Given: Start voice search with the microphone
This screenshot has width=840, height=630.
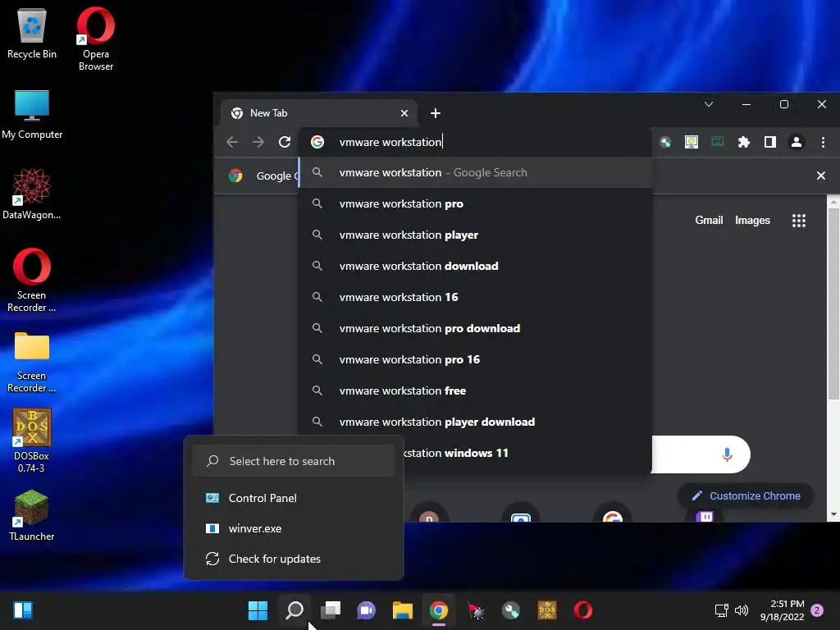Looking at the screenshot, I should pos(727,454).
